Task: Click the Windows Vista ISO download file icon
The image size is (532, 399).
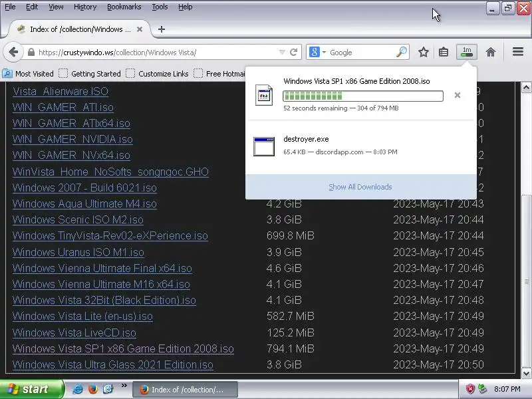Action: pyautogui.click(x=263, y=95)
